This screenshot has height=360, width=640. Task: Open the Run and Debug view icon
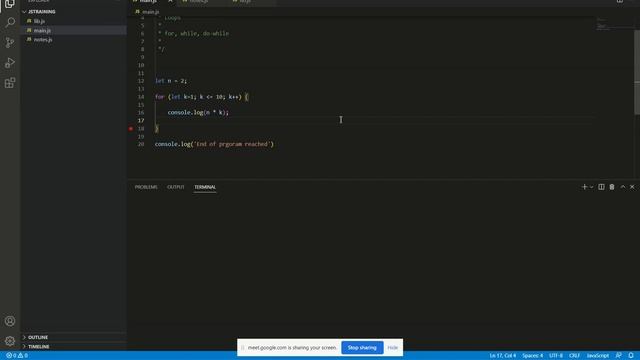(10, 62)
